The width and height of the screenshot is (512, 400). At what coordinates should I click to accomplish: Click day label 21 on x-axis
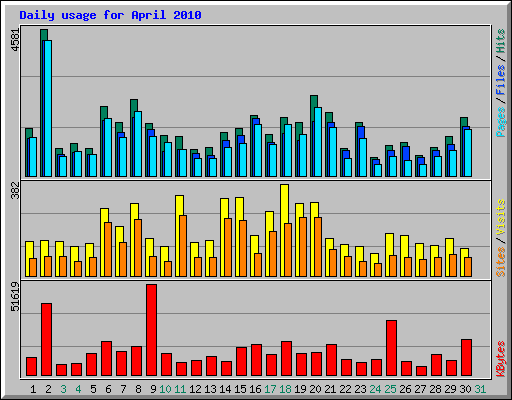click(330, 389)
